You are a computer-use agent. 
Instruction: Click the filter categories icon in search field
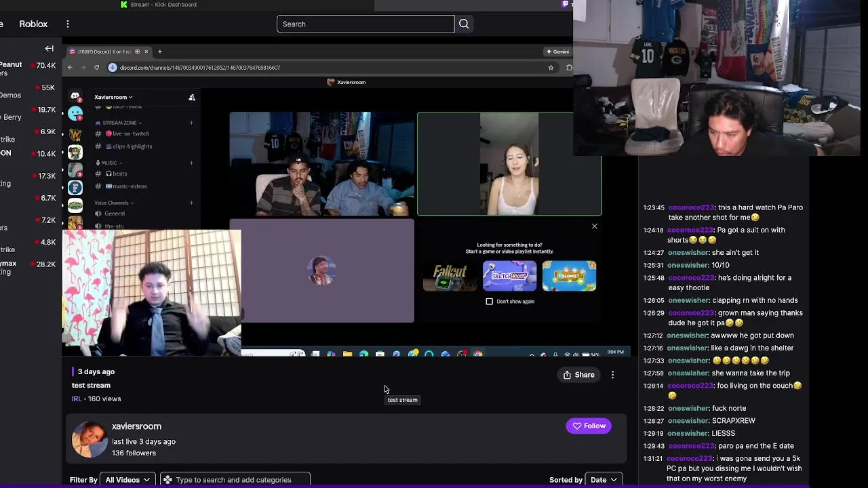pyautogui.click(x=167, y=480)
